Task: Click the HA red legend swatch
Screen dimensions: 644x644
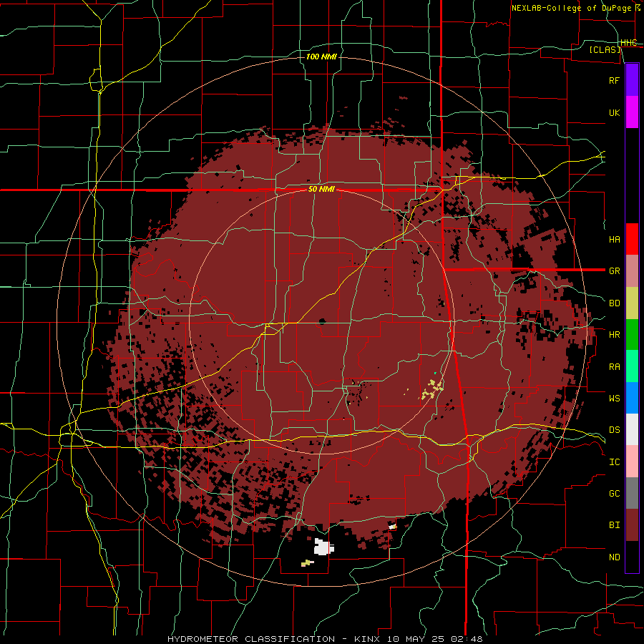Action: (x=632, y=239)
